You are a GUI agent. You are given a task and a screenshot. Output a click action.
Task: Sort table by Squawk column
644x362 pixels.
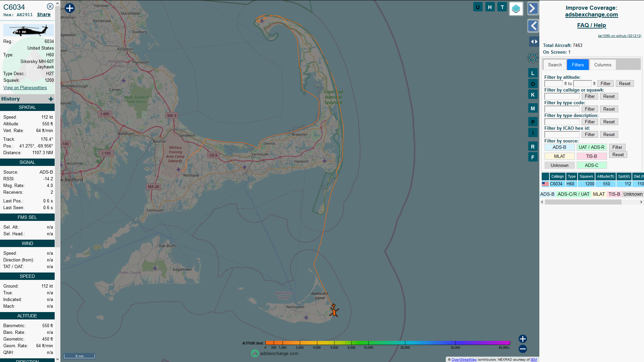coord(586,176)
